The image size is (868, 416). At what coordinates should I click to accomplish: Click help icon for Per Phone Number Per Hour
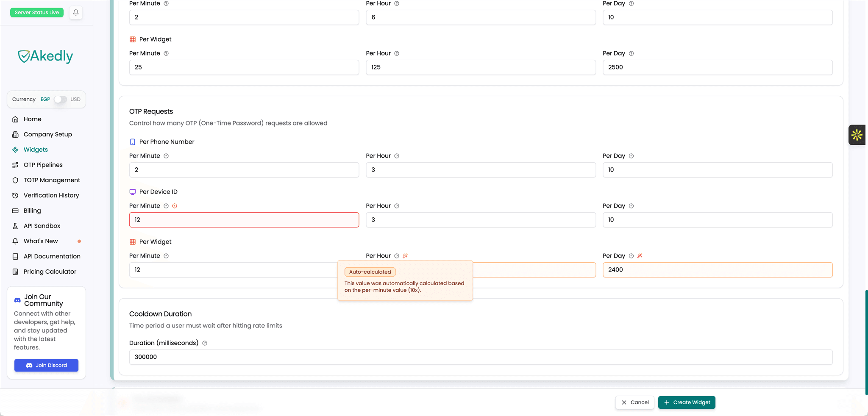click(397, 156)
